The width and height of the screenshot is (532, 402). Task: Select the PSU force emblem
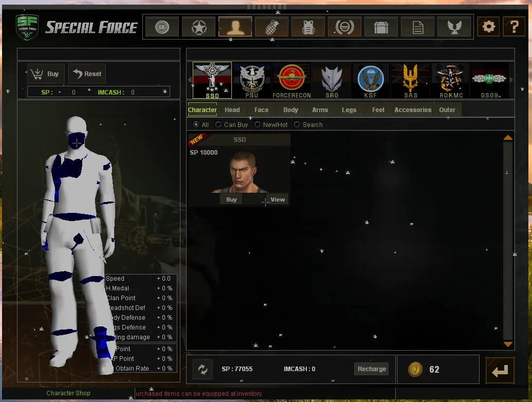coord(252,81)
